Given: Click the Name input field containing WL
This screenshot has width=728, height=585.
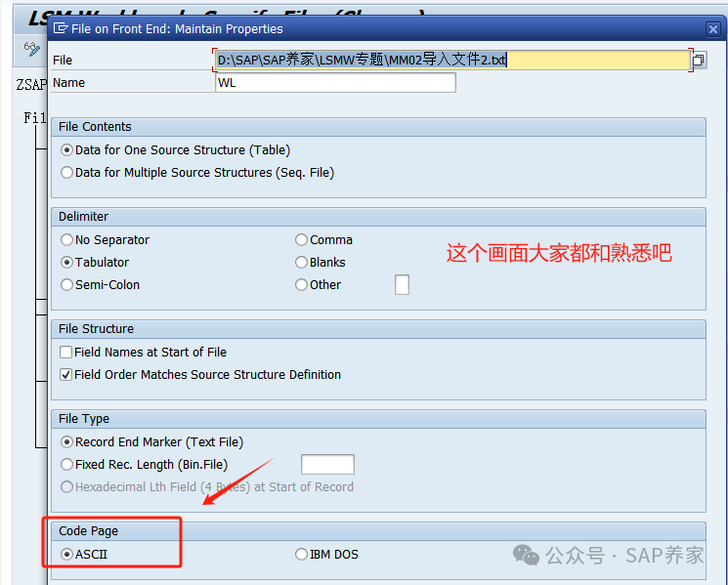Looking at the screenshot, I should (x=336, y=83).
